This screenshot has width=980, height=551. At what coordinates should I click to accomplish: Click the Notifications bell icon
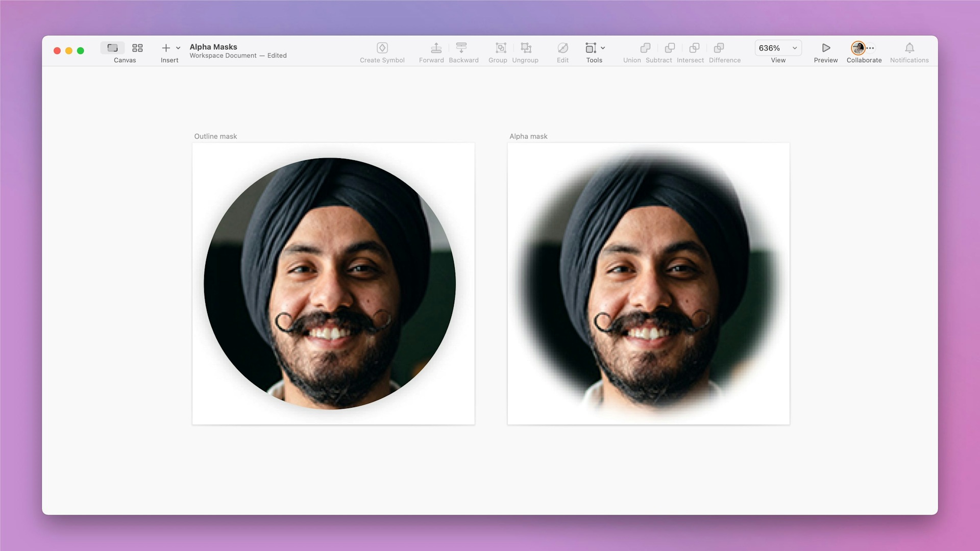pos(910,47)
